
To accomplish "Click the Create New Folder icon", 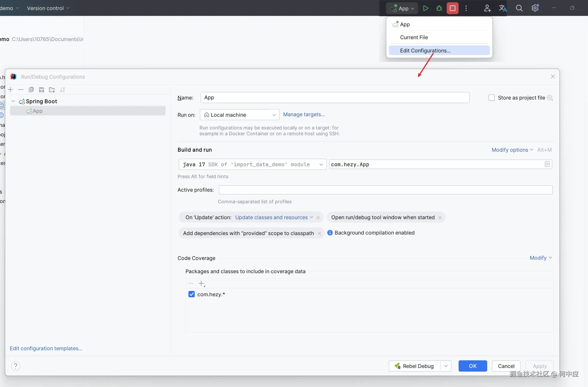I will pos(52,90).
